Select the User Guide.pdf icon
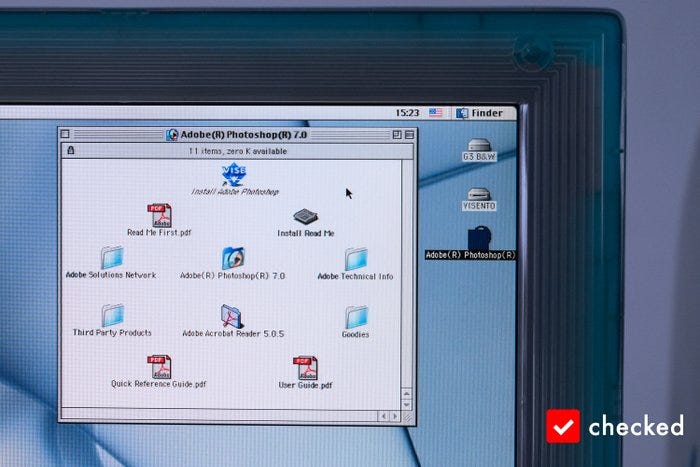Image resolution: width=700 pixels, height=467 pixels. click(305, 368)
